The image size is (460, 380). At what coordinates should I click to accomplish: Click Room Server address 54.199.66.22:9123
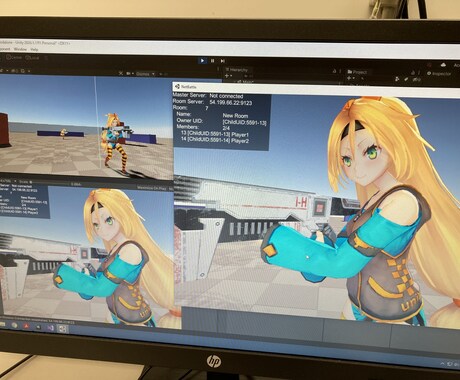point(231,103)
